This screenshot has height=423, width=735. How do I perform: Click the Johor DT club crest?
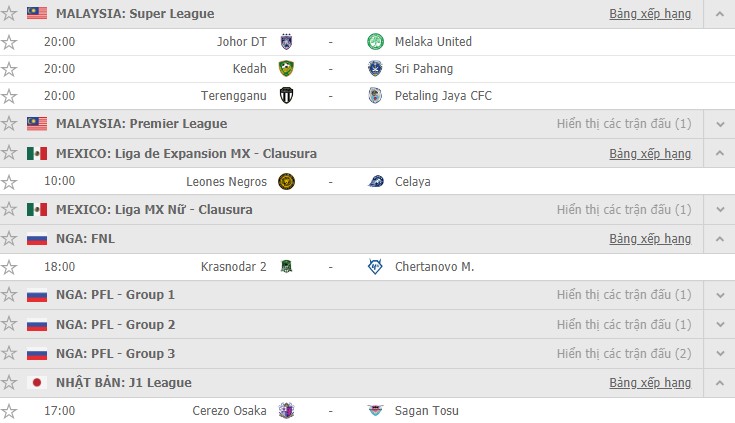tap(286, 42)
